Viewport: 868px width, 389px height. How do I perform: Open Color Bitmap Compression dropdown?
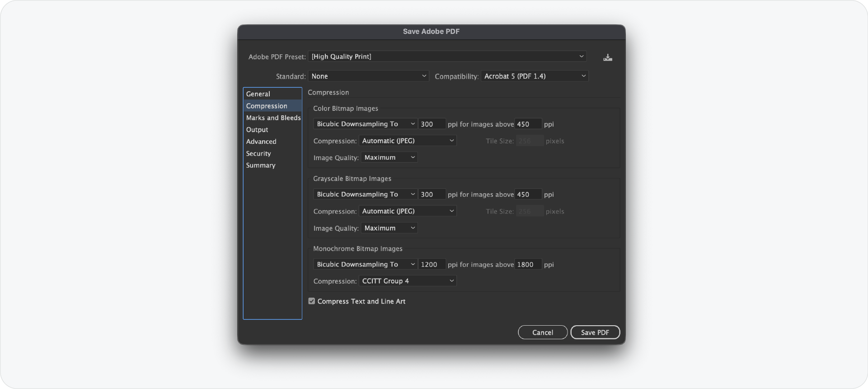408,141
